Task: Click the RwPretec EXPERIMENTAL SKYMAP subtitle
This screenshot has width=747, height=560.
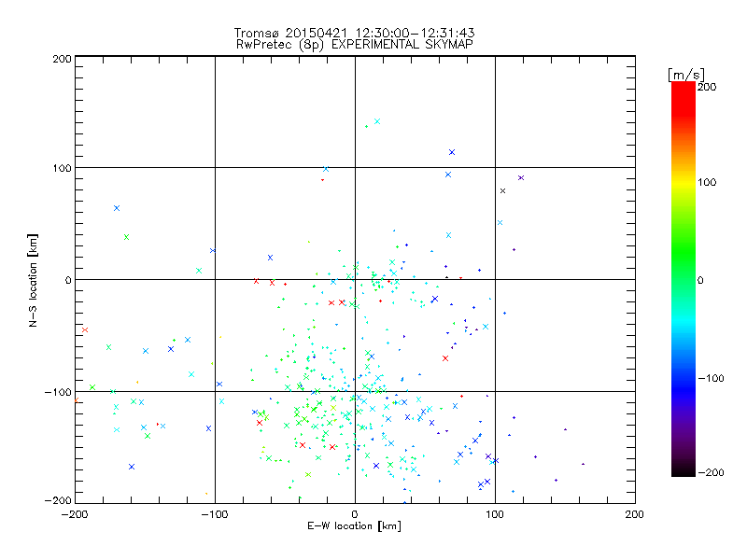Action: click(x=355, y=44)
